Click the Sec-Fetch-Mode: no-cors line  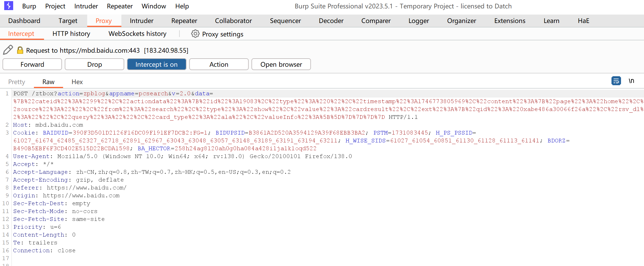(x=55, y=211)
